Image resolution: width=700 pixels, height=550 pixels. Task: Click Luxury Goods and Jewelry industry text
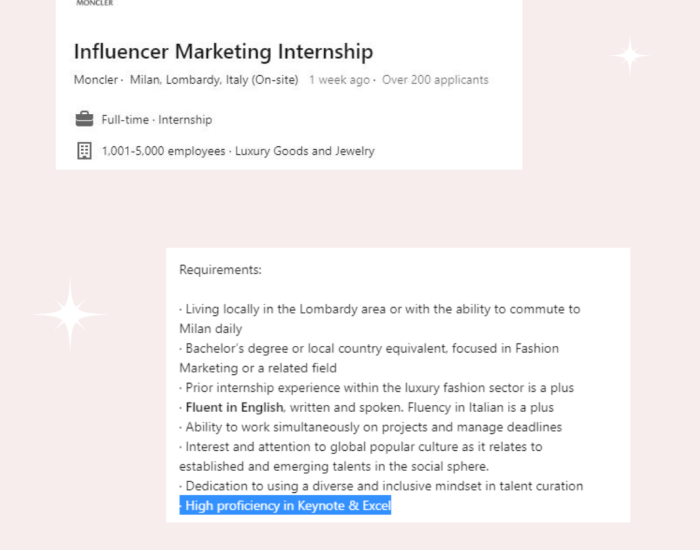pyautogui.click(x=305, y=151)
